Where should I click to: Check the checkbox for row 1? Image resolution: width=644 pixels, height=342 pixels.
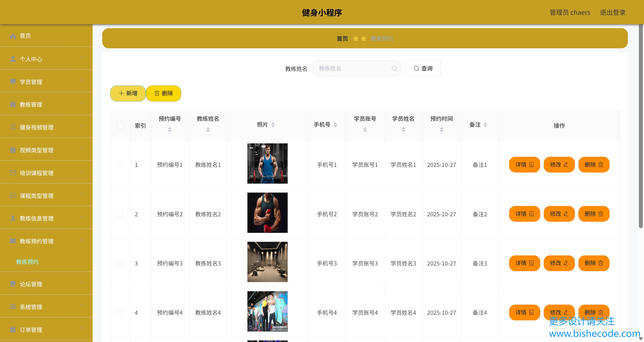coord(120,165)
